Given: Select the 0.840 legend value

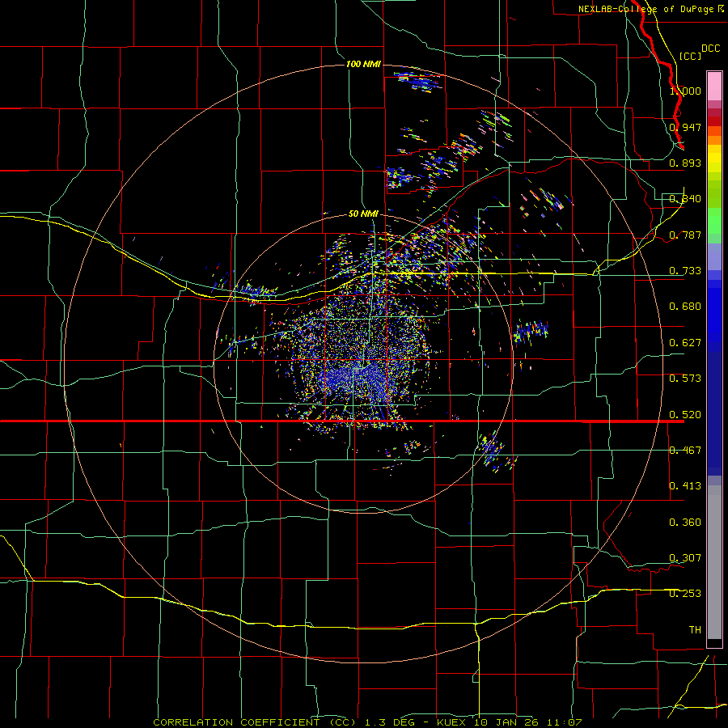Looking at the screenshot, I should [x=685, y=199].
